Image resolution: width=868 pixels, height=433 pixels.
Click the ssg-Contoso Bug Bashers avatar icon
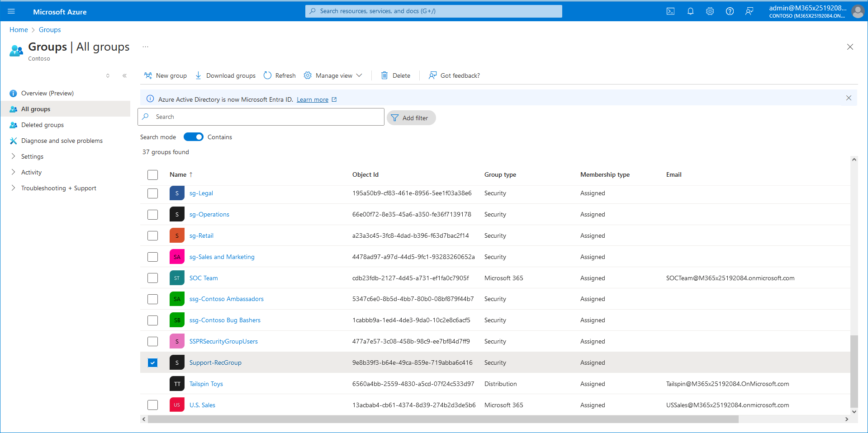(177, 320)
